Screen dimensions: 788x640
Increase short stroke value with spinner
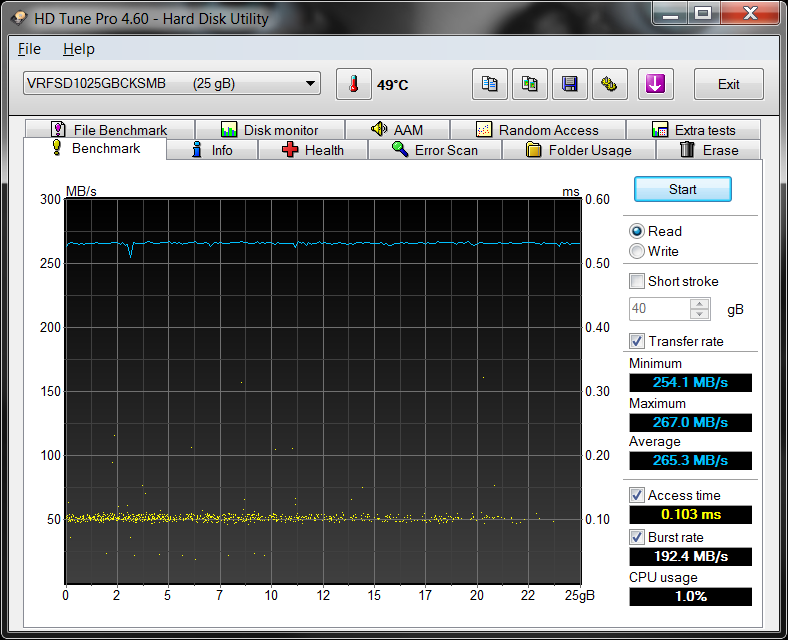(x=700, y=304)
